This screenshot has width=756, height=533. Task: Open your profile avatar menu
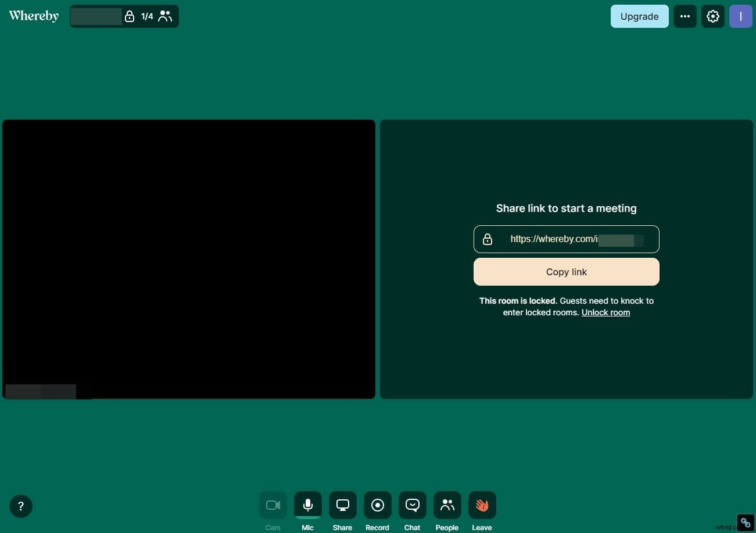pos(740,16)
